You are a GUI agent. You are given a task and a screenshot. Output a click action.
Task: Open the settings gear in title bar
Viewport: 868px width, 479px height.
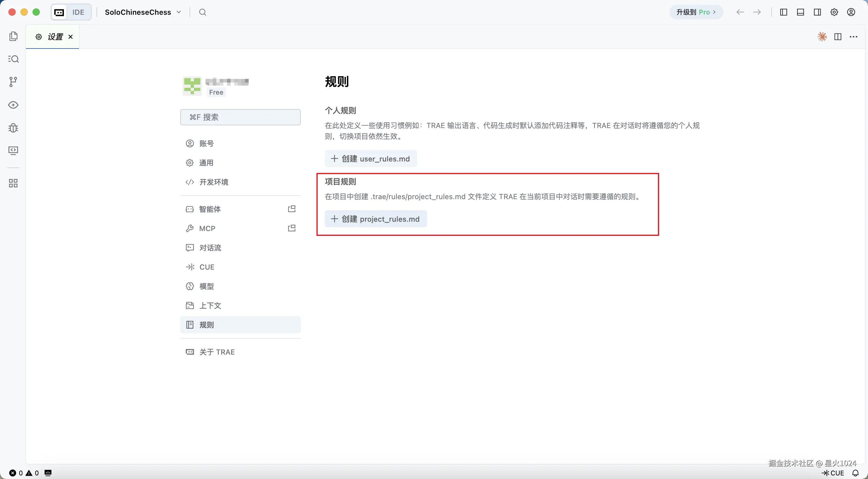pyautogui.click(x=834, y=12)
